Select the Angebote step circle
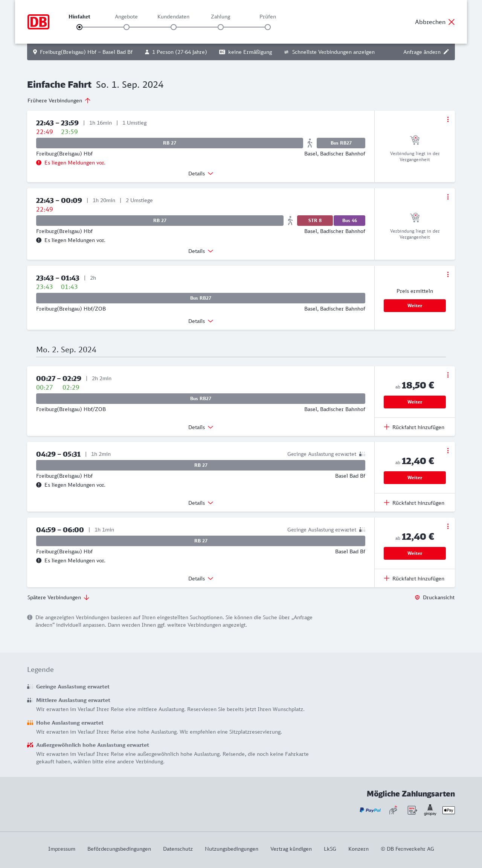The width and height of the screenshot is (482, 868). 127,27
